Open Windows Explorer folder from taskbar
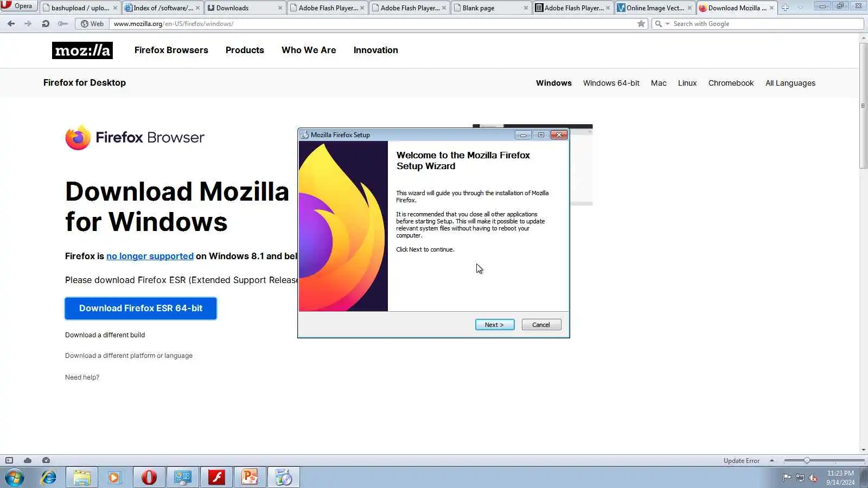 (x=82, y=478)
